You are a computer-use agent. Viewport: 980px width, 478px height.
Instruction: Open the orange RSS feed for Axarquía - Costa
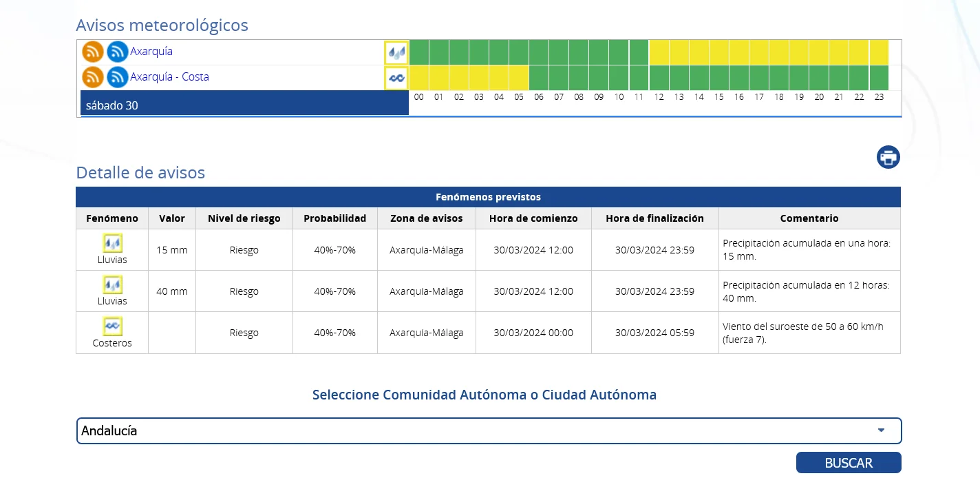[93, 77]
